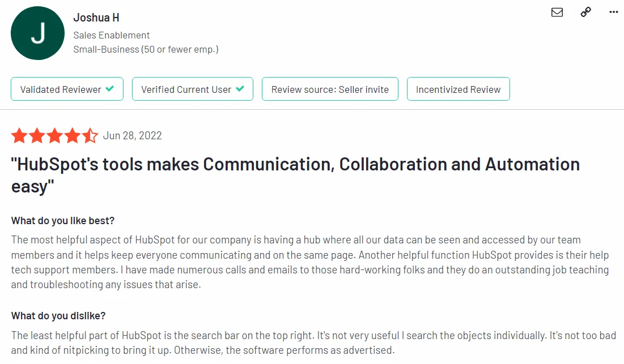The width and height of the screenshot is (624, 364).
Task: Click Joshua H's circular avatar
Action: (x=37, y=33)
